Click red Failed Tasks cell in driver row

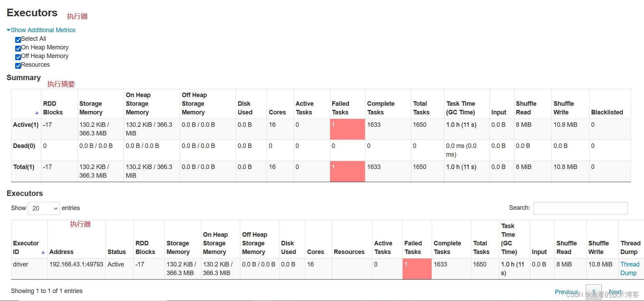417,269
